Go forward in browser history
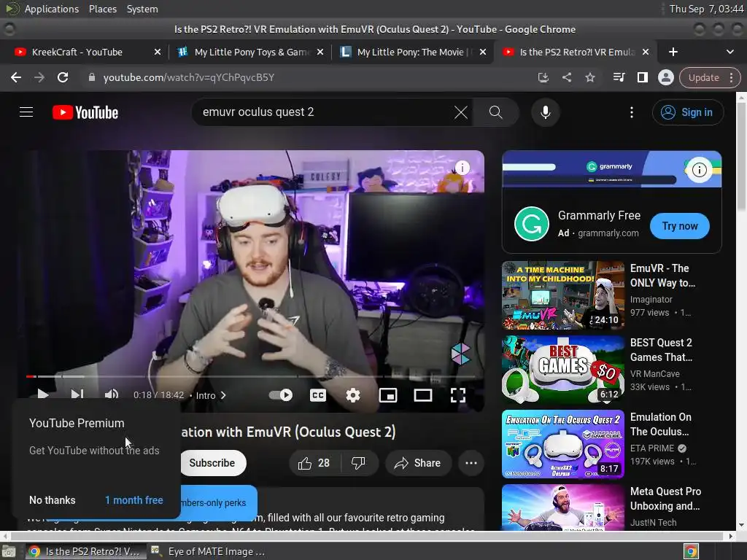Viewport: 747px width, 560px height. pos(39,77)
